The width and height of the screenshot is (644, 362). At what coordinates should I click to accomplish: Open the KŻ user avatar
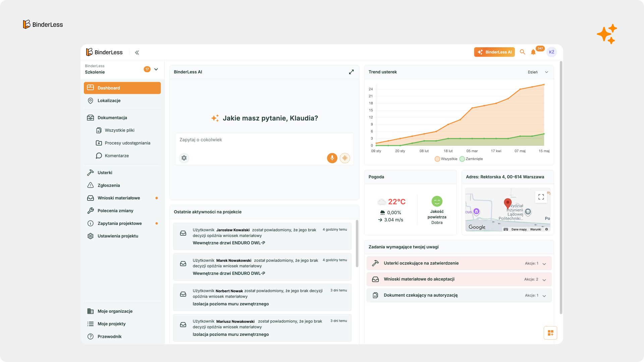coord(551,52)
